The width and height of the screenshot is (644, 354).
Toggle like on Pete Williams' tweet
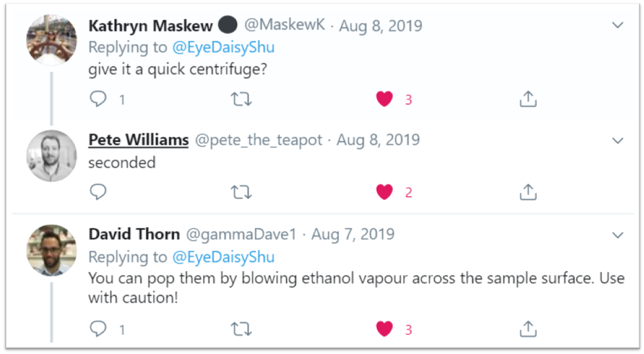(385, 192)
